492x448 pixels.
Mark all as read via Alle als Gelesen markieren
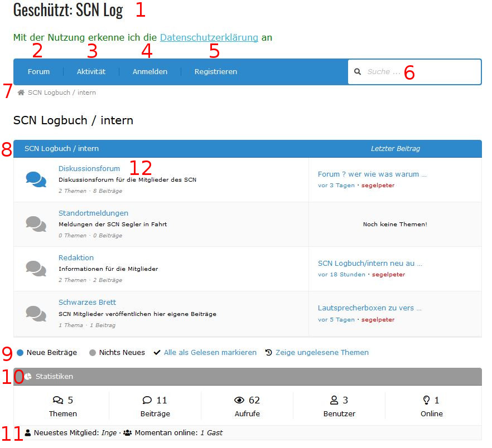[x=210, y=353]
